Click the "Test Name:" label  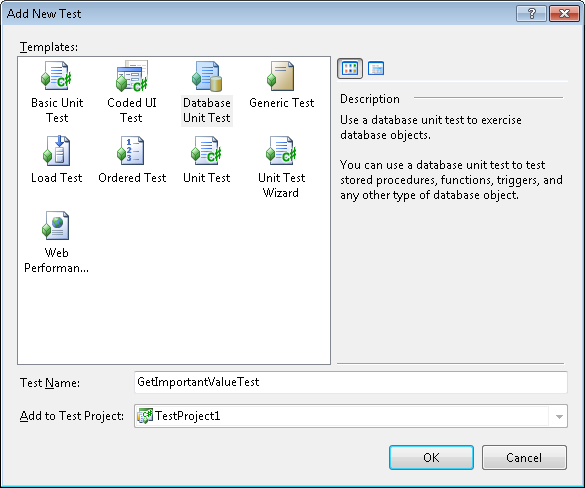pyautogui.click(x=50, y=383)
